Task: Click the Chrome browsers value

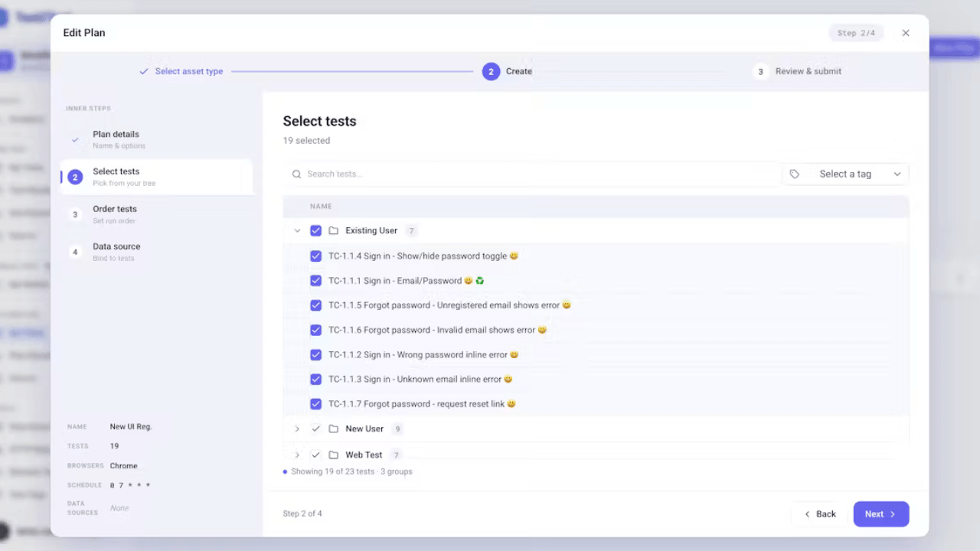Action: pyautogui.click(x=124, y=465)
